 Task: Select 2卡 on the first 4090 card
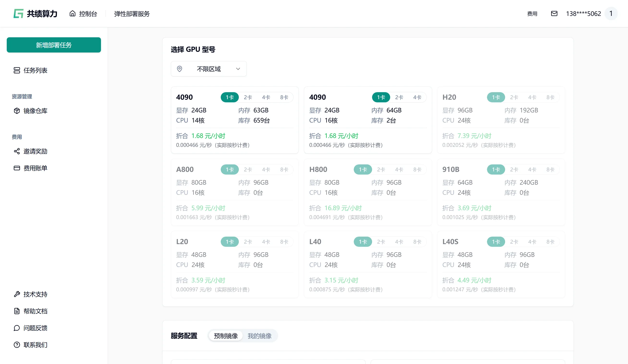pos(248,97)
